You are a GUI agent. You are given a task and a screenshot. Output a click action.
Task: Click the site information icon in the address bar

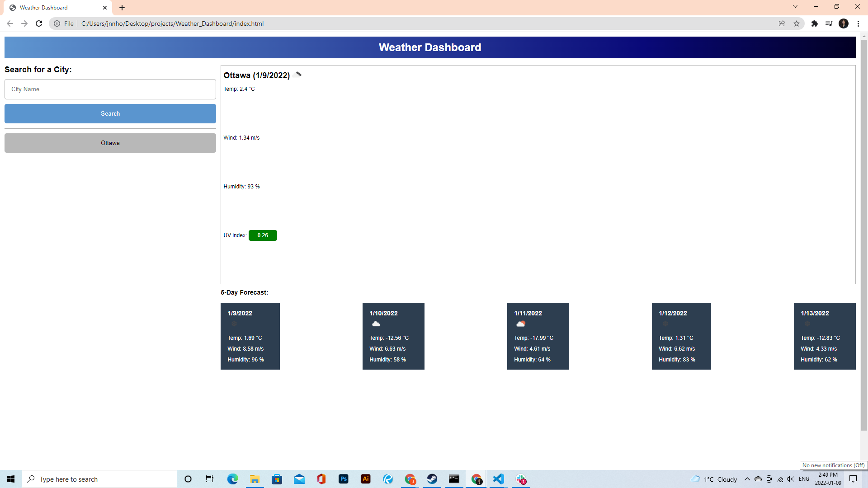[57, 23]
